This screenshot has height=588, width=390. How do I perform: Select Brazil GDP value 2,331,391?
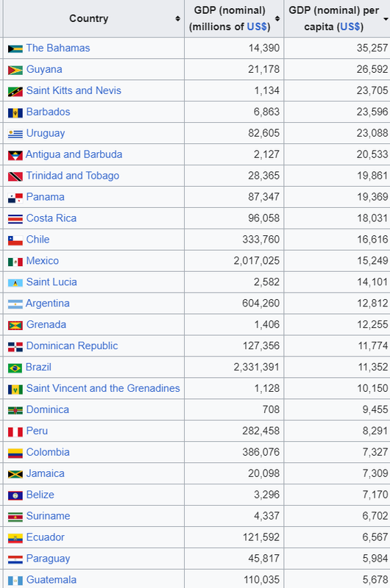pos(257,367)
